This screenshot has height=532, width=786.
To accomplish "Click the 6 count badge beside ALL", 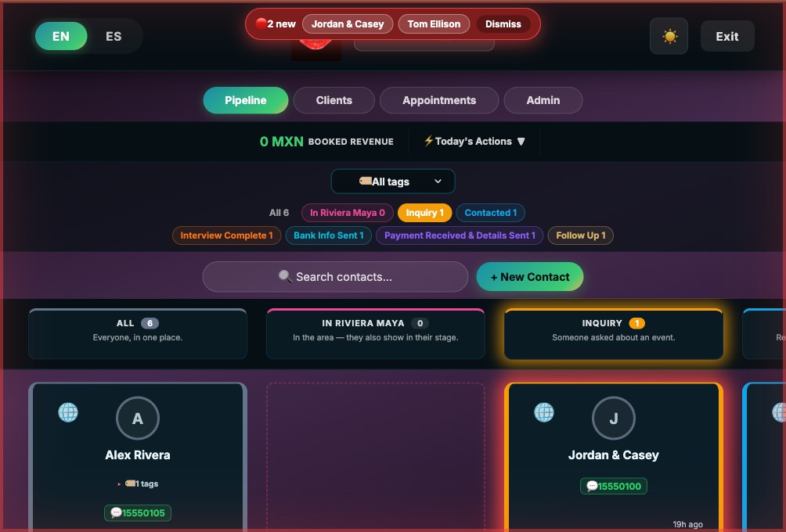I will (150, 323).
